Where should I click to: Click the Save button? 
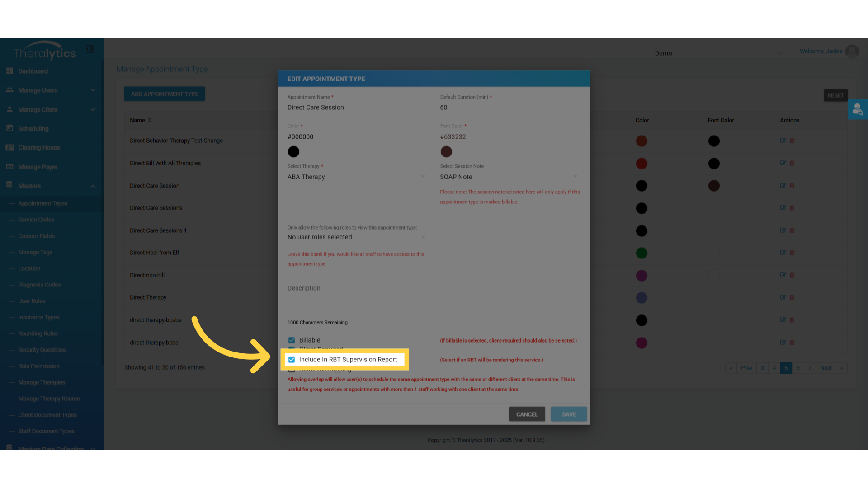[x=569, y=414]
